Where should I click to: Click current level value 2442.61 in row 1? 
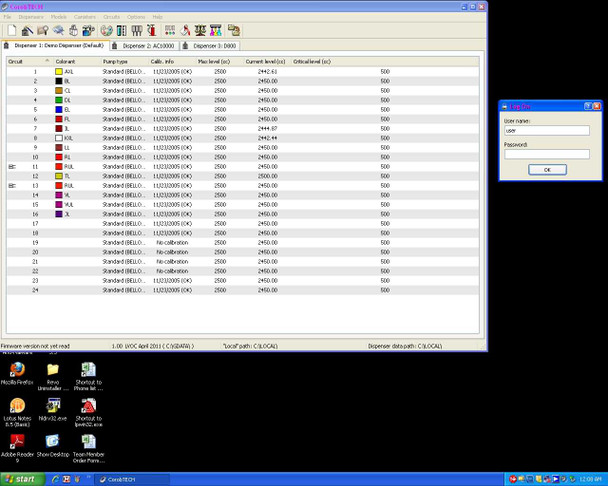(x=268, y=72)
